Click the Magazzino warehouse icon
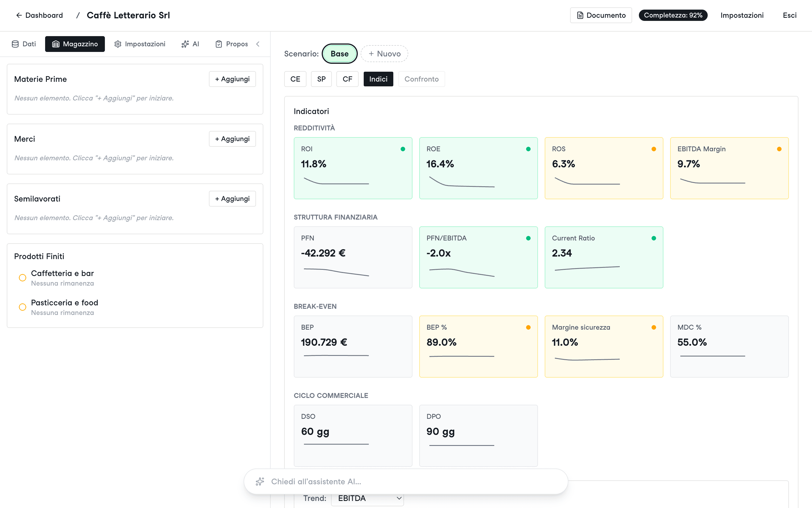The width and height of the screenshot is (812, 508). (x=56, y=44)
